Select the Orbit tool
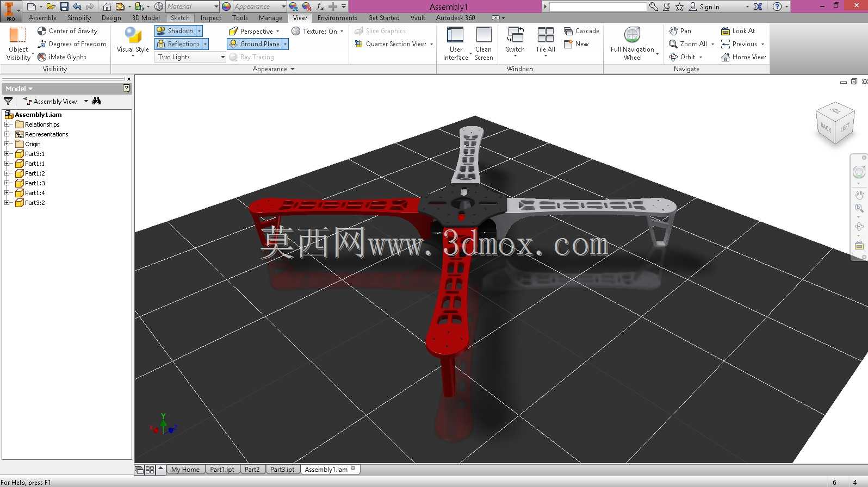868x487 pixels. [x=682, y=57]
